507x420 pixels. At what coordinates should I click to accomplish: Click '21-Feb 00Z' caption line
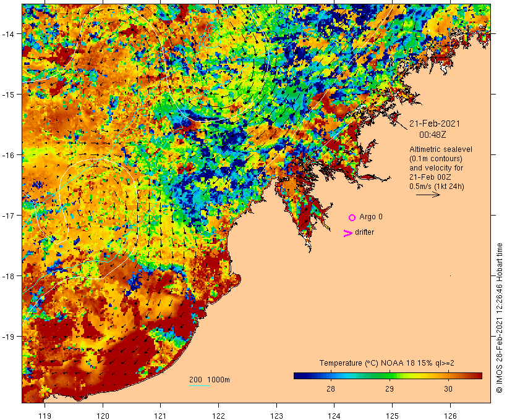[430, 177]
